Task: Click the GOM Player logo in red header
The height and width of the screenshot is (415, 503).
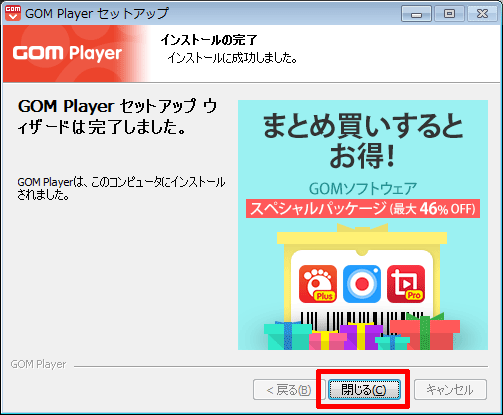Action: [x=67, y=53]
